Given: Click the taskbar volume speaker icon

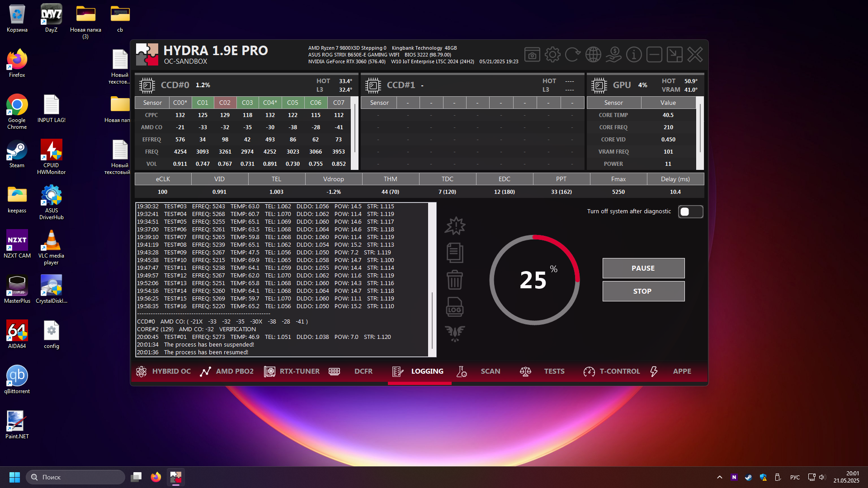Looking at the screenshot, I should (822, 477).
